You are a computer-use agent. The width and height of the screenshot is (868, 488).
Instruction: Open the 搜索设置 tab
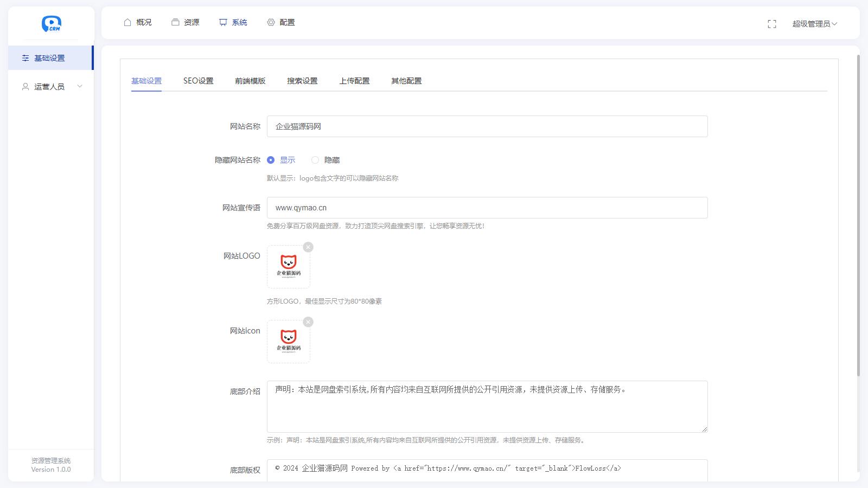point(302,81)
